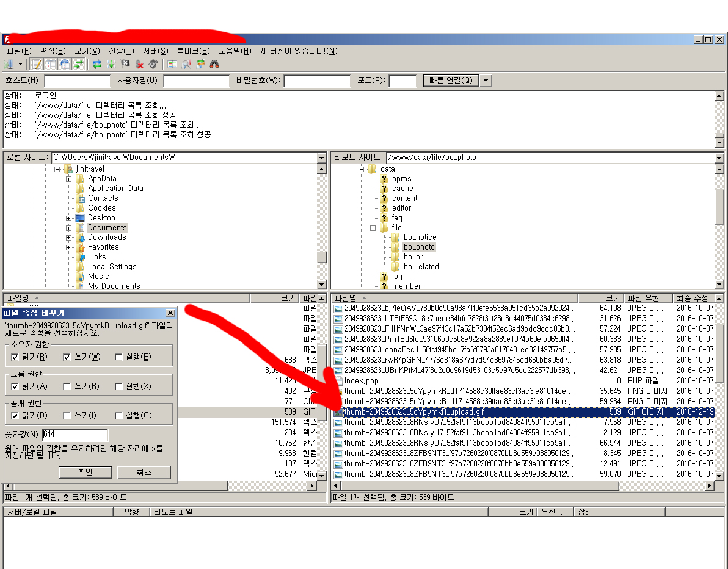Viewport: 728px width, 569px height.
Task: Open the 전송(T) menu
Action: 121,51
